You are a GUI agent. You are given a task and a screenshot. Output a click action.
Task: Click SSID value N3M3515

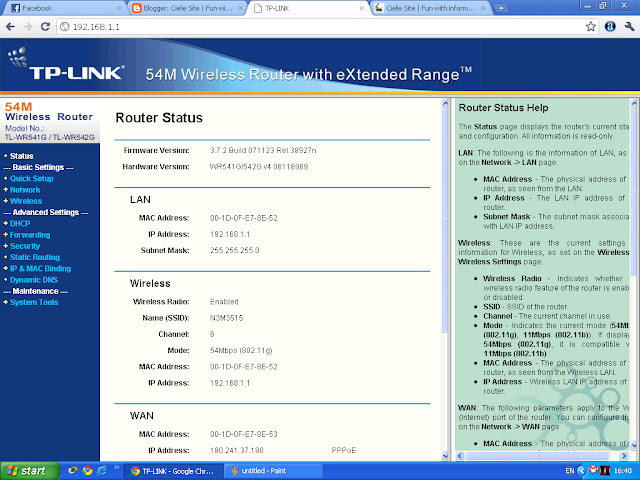tap(227, 318)
